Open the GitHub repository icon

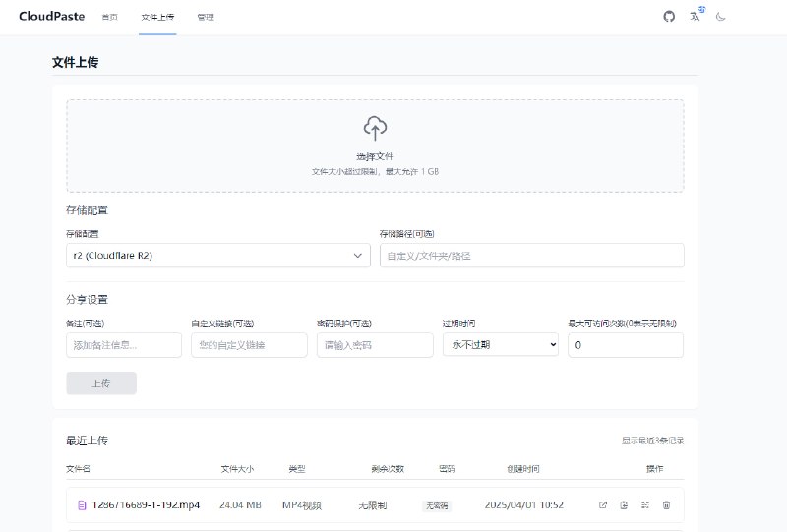669,17
